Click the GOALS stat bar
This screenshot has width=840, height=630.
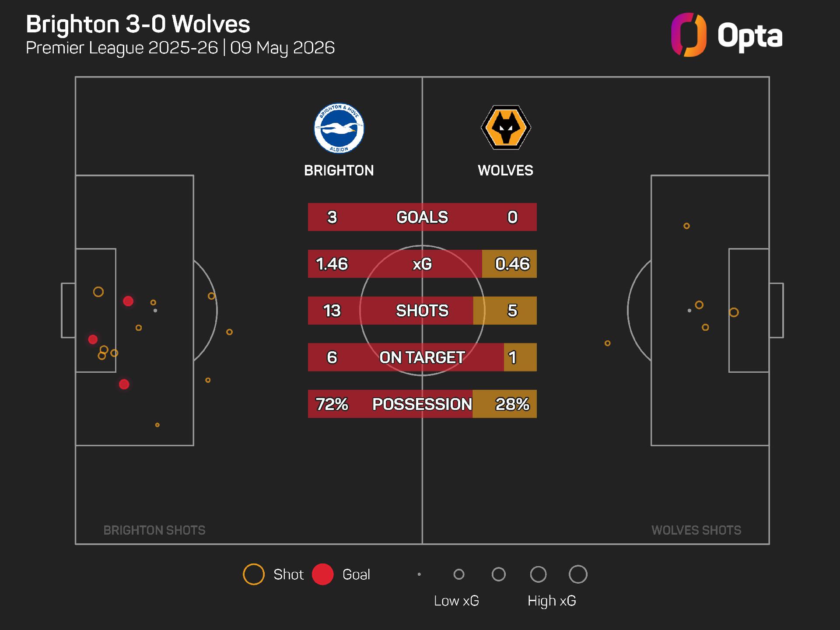point(422,217)
